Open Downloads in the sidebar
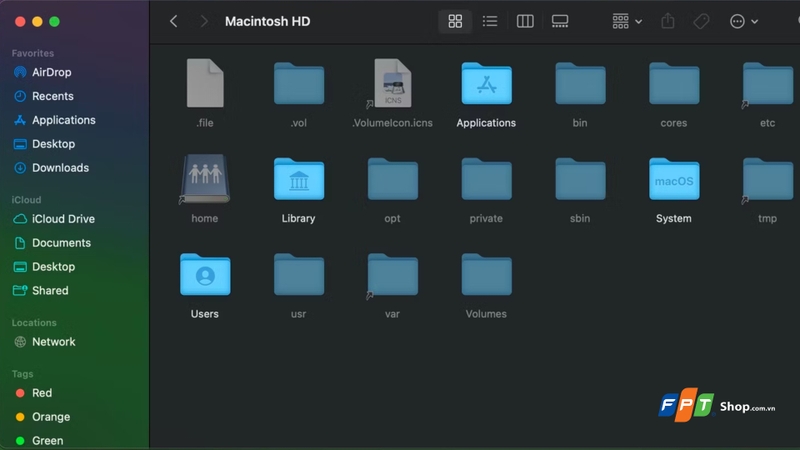 [51, 168]
